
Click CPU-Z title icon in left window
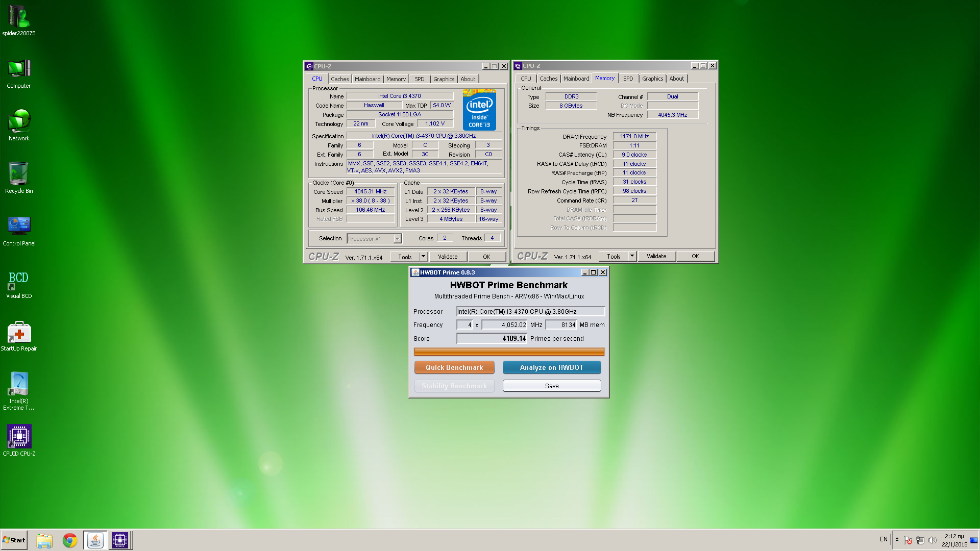coord(309,66)
